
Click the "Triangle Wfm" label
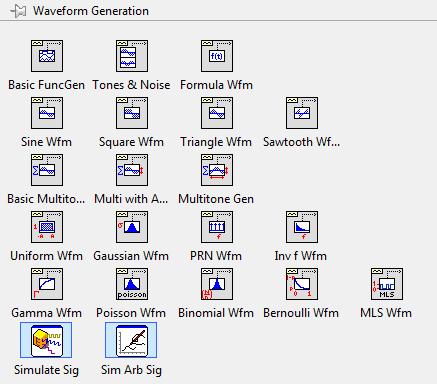tap(216, 142)
